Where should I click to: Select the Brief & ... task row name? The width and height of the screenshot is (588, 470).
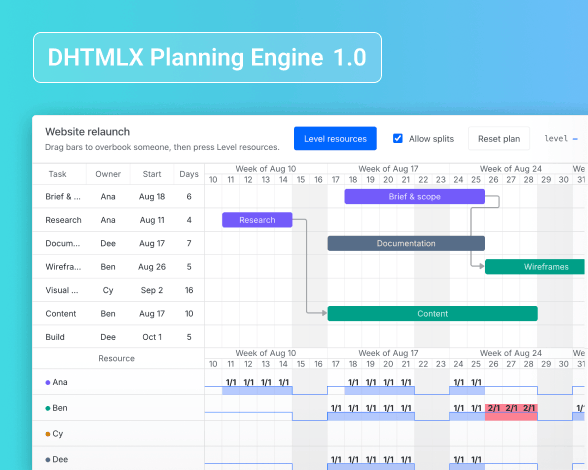coord(63,197)
